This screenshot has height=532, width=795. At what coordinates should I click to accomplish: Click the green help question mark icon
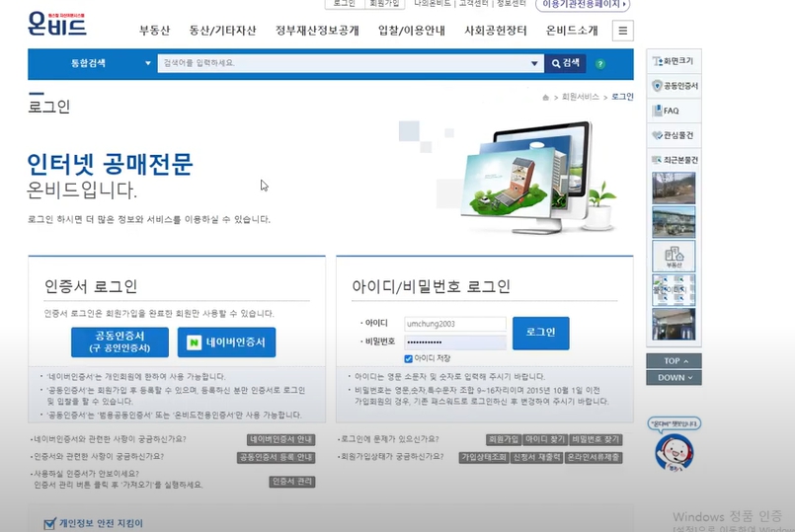[600, 64]
